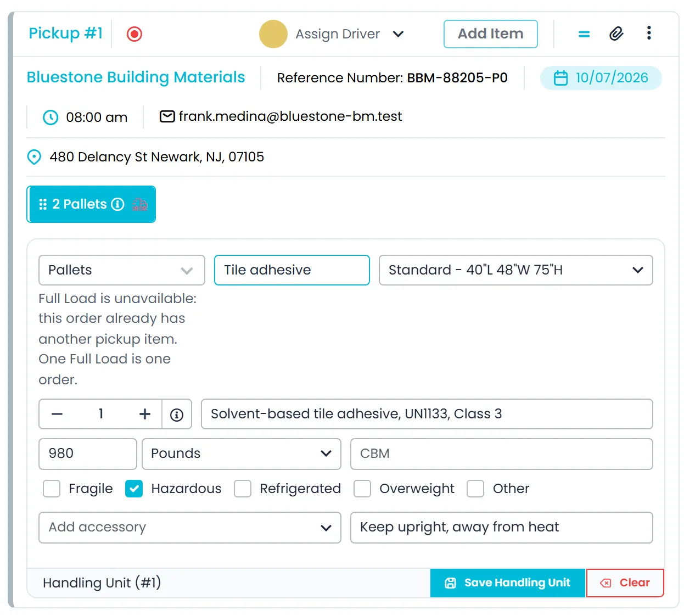The height and width of the screenshot is (616, 684).
Task: Click the calendar icon on the date chip
Action: pos(560,78)
